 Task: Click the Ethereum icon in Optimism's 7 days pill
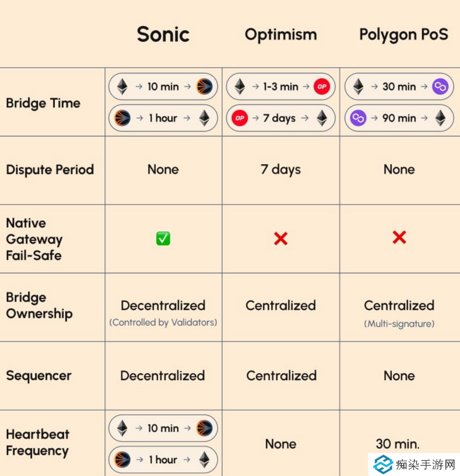click(322, 118)
